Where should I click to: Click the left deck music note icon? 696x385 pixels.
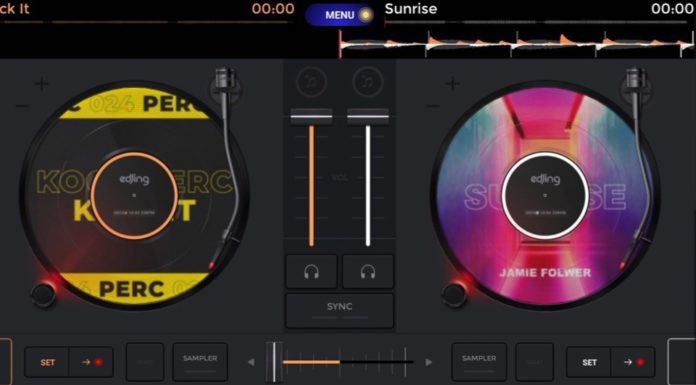click(311, 82)
